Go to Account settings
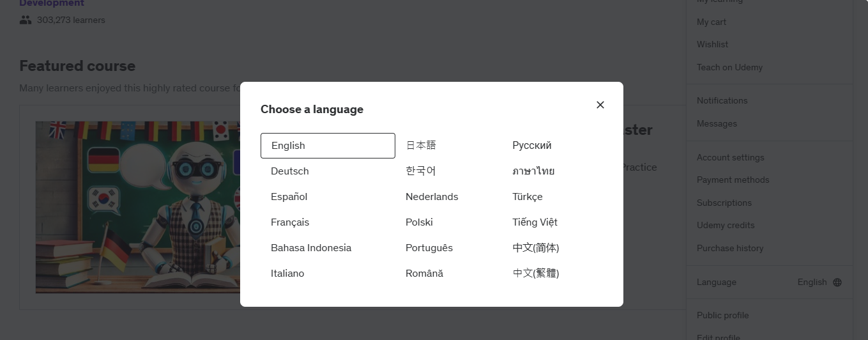This screenshot has height=340, width=868. click(731, 157)
